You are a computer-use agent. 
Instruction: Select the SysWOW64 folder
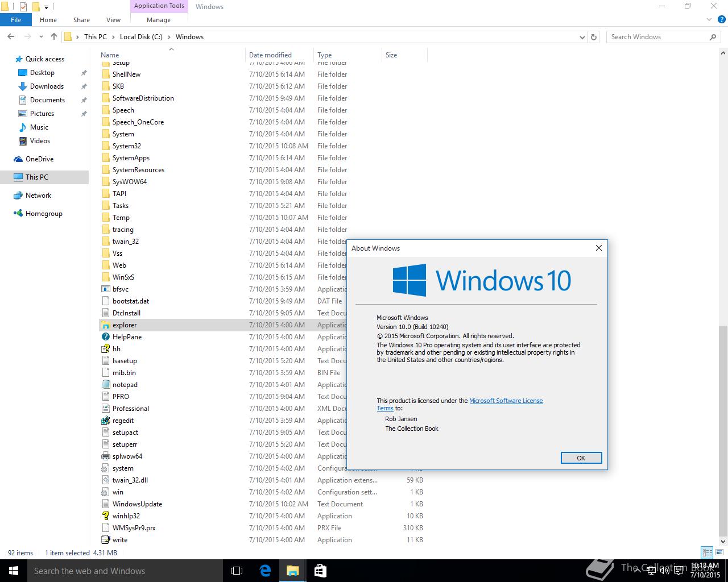tap(262, 182)
